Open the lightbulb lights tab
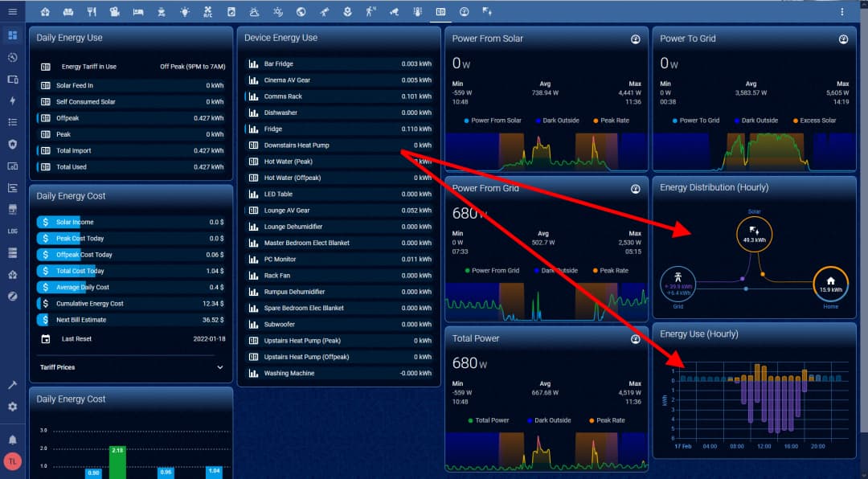868x479 pixels. click(x=185, y=12)
